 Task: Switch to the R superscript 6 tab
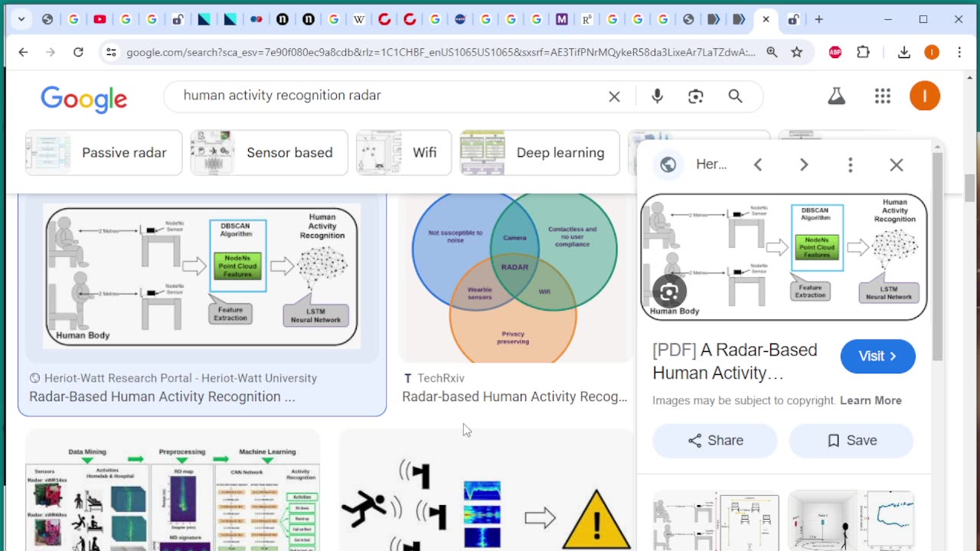pyautogui.click(x=587, y=19)
